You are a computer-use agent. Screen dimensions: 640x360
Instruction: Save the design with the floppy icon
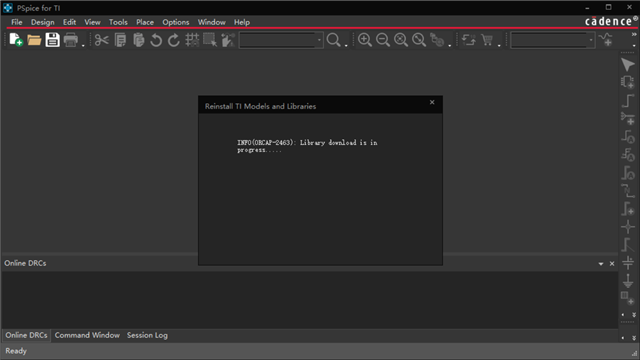(52, 40)
